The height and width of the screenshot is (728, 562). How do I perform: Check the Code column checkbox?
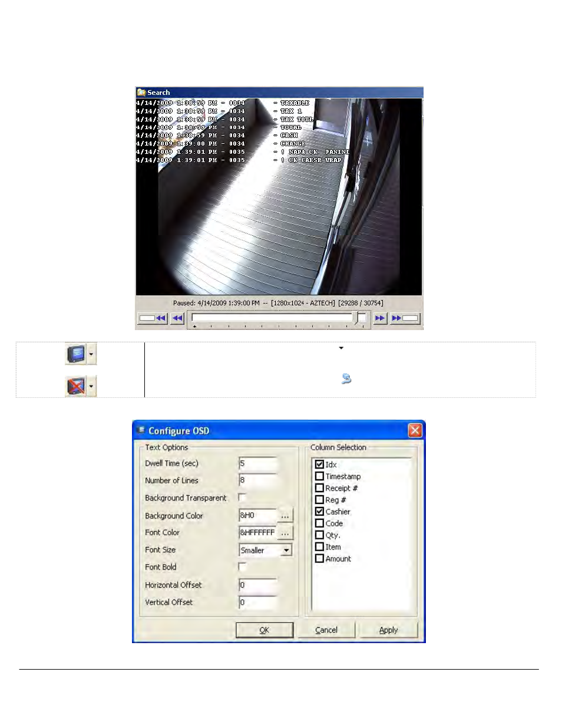pyautogui.click(x=319, y=523)
